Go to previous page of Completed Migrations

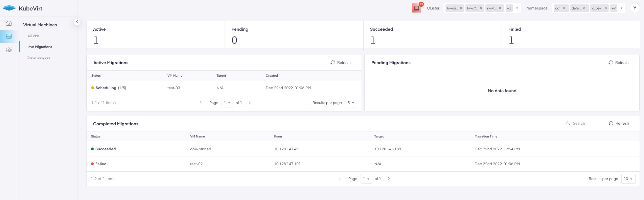pyautogui.click(x=340, y=179)
